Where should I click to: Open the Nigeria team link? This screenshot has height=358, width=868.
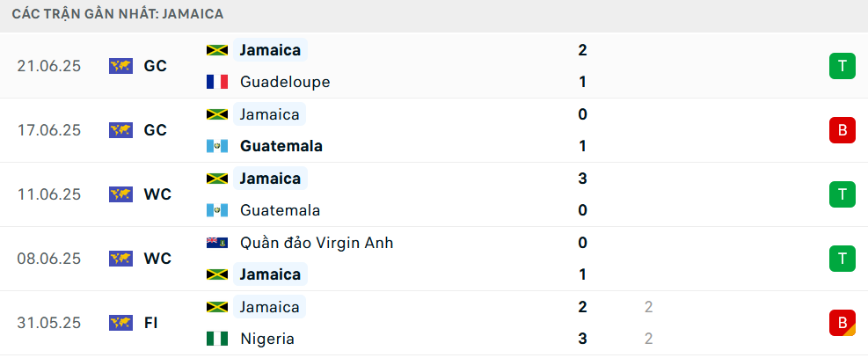tap(267, 339)
